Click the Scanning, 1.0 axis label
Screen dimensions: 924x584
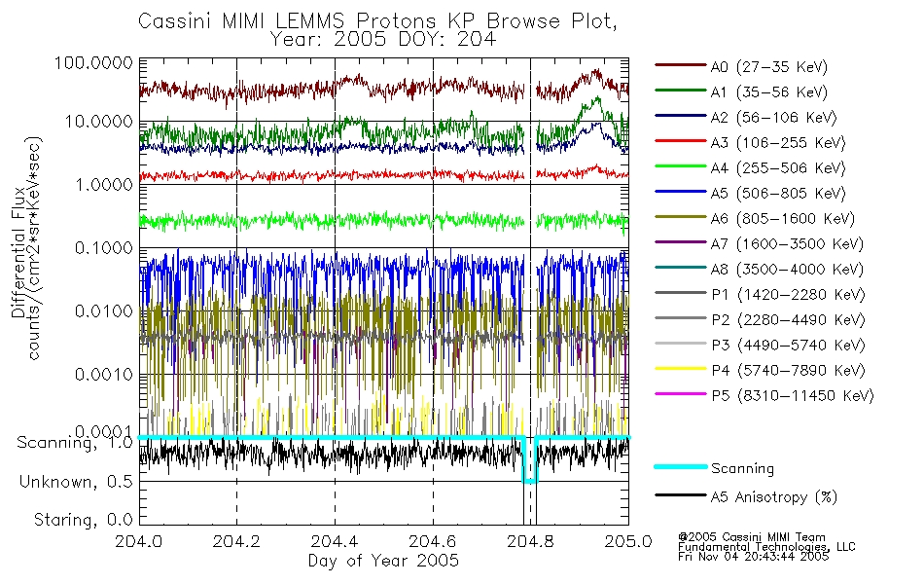coord(75,443)
